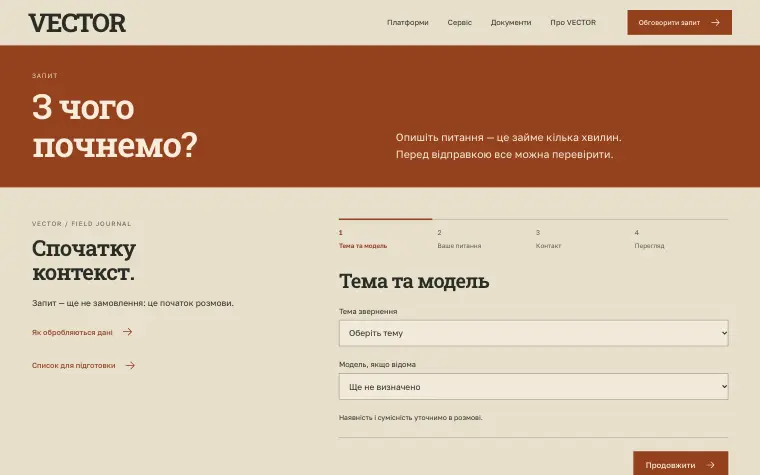Click the Продовжити button

pyautogui.click(x=681, y=464)
